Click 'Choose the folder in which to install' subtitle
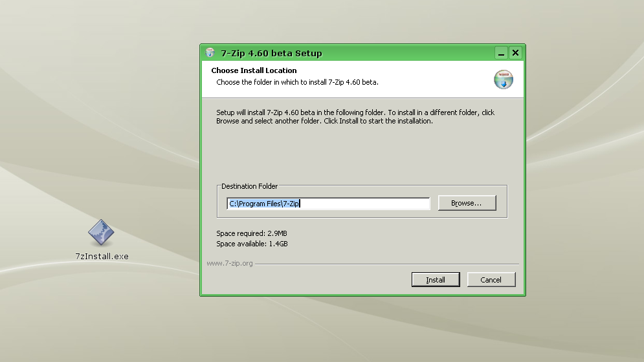 click(297, 82)
